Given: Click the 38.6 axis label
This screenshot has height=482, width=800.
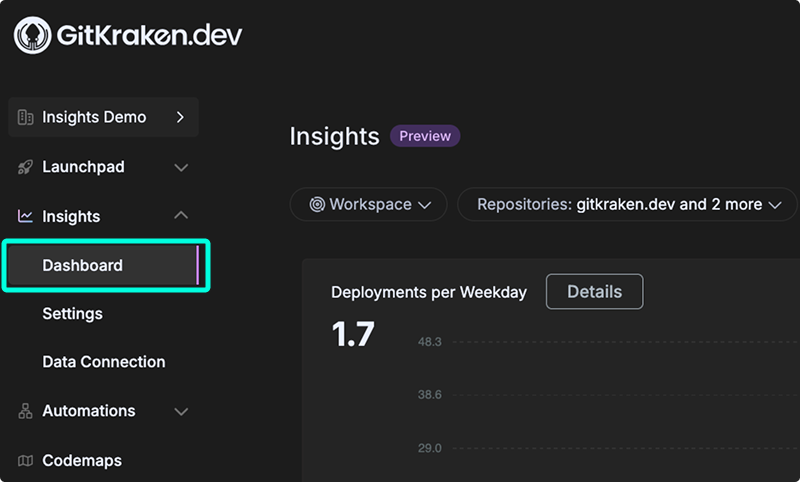Looking at the screenshot, I should coord(430,395).
